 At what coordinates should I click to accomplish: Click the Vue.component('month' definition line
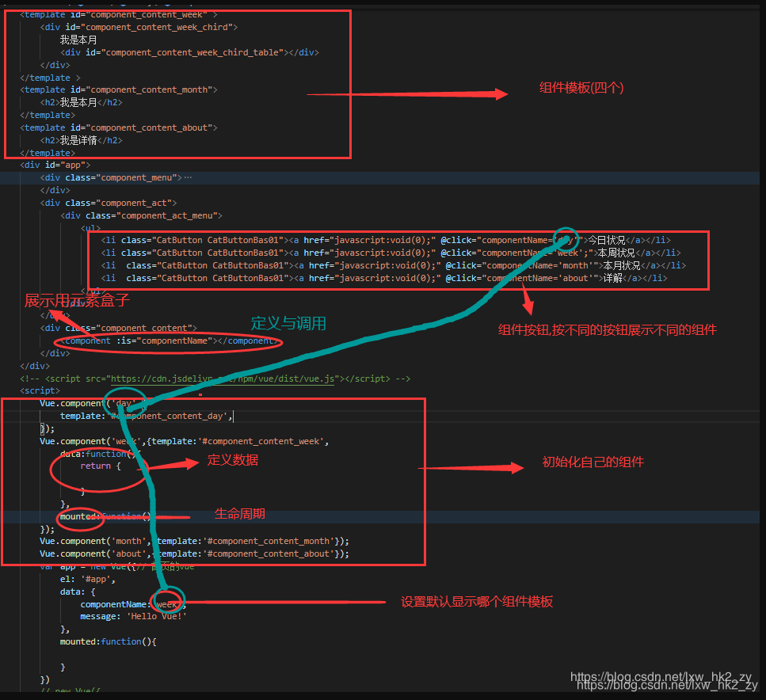tap(194, 542)
